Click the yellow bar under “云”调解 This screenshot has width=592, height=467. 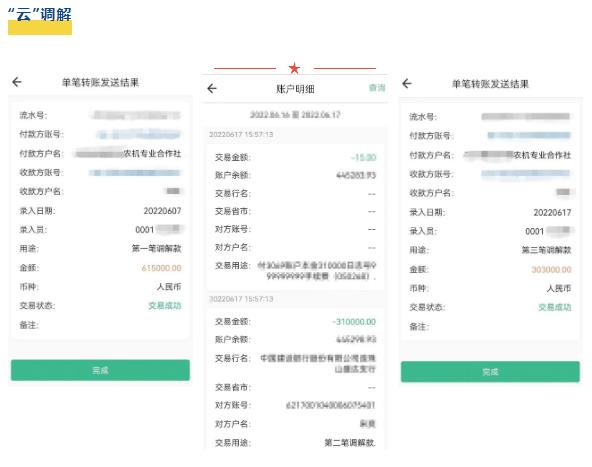(40, 28)
